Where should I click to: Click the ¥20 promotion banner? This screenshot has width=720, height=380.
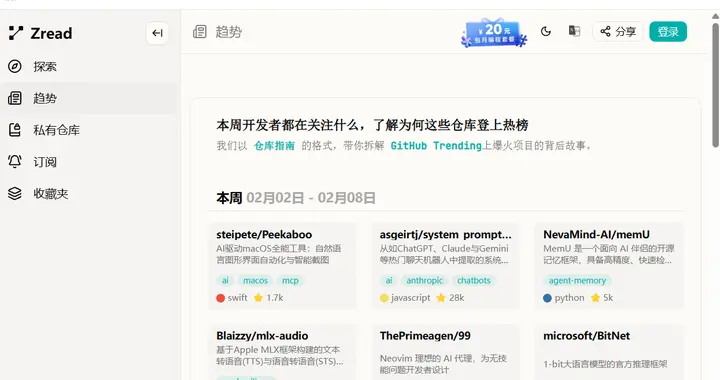[494, 33]
